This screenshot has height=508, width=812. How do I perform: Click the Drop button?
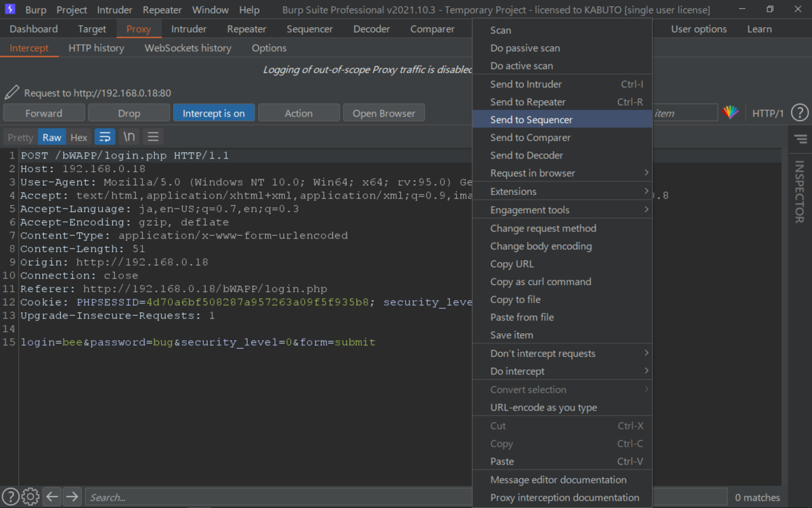click(129, 113)
